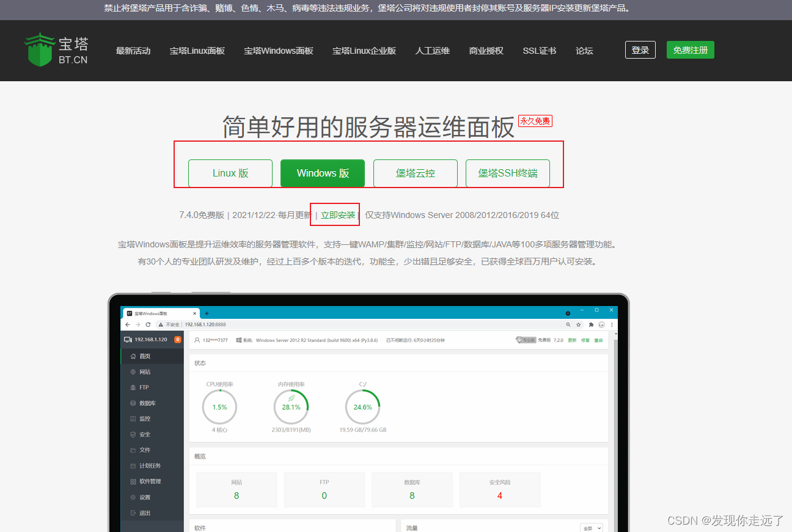The height and width of the screenshot is (532, 792).
Task: Open the 数据库 8 overview card
Action: pyautogui.click(x=412, y=489)
